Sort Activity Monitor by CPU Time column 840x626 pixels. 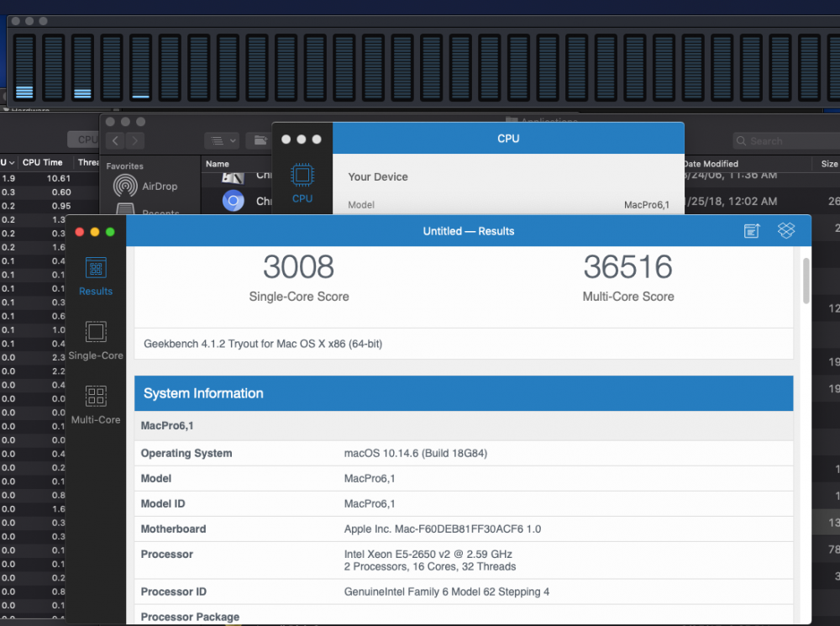(x=42, y=162)
